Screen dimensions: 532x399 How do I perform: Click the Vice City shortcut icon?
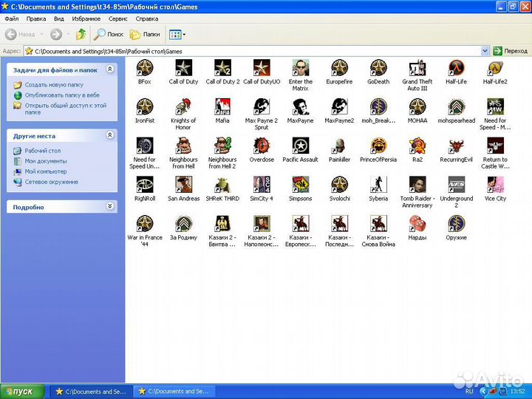pyautogui.click(x=495, y=185)
